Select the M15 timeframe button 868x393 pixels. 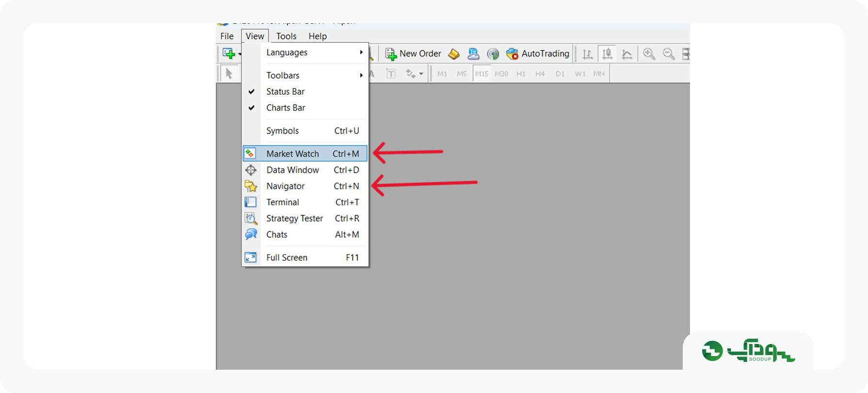pyautogui.click(x=482, y=74)
